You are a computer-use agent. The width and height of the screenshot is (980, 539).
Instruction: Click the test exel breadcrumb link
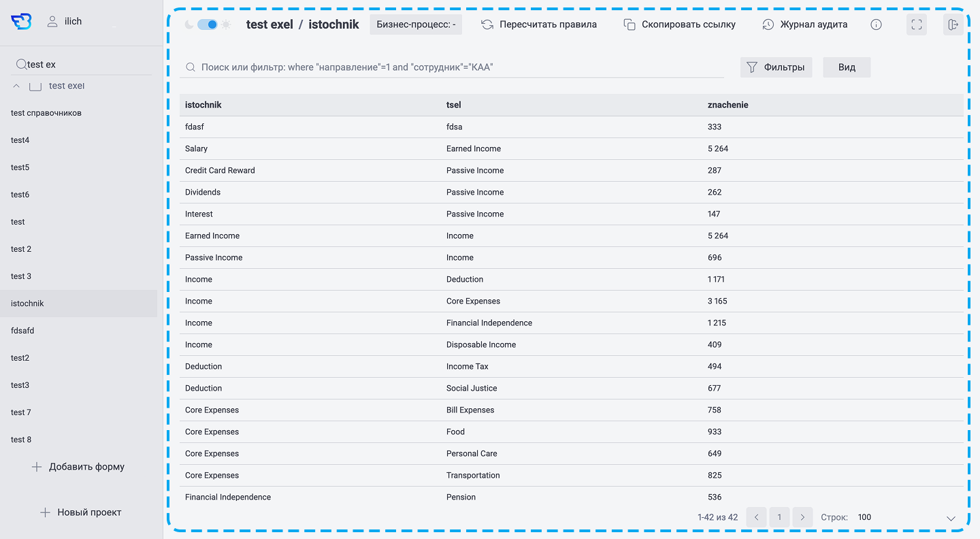[269, 24]
